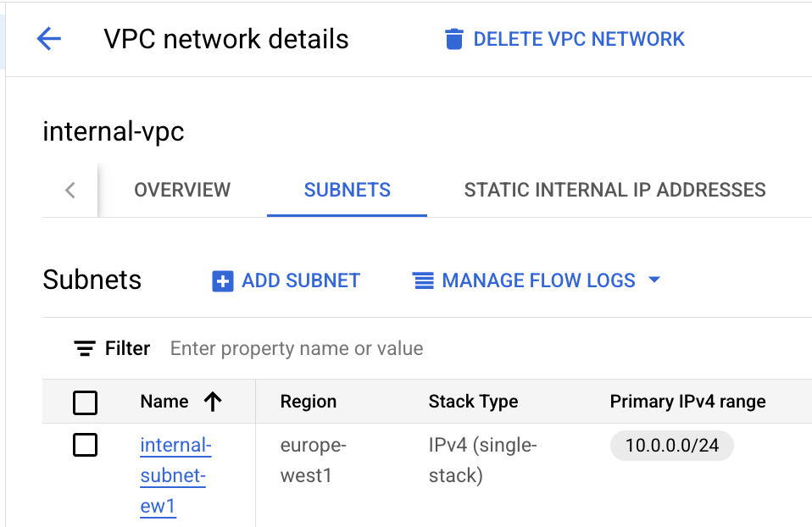Open Static Internal IP Addresses tab
The height and width of the screenshot is (527, 812).
(x=615, y=190)
